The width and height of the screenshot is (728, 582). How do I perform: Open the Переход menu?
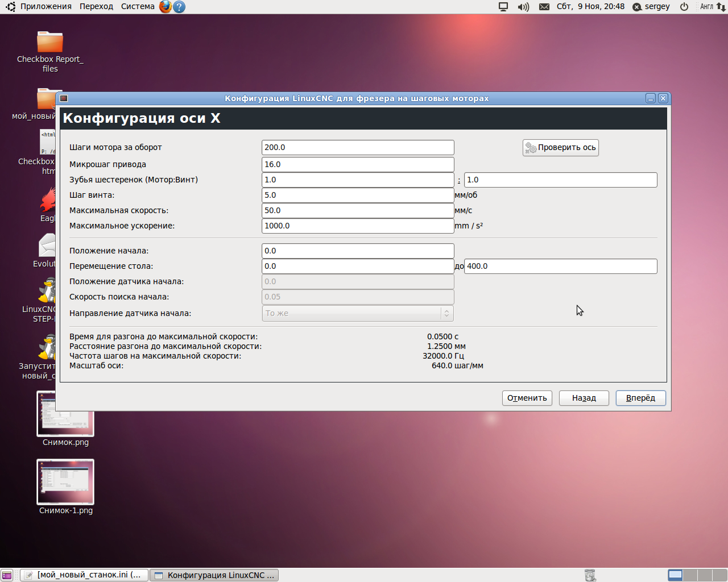(96, 7)
